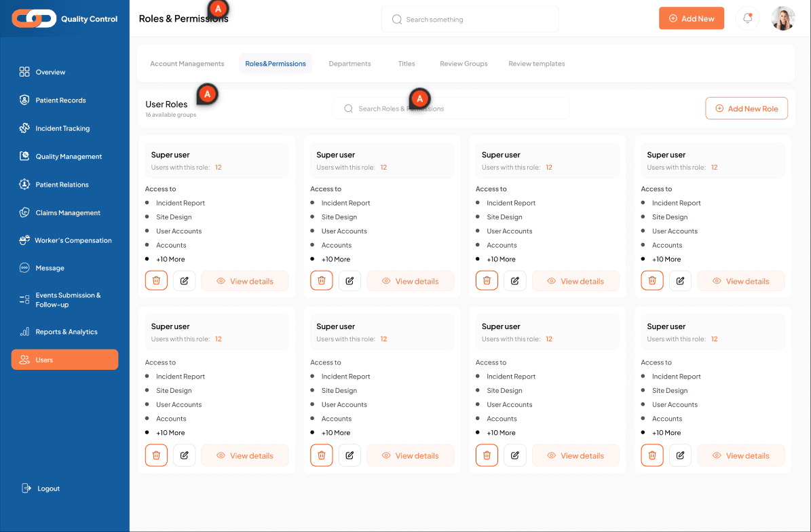This screenshot has height=532, width=811.
Task: Click the notification bell icon
Action: pos(747,18)
